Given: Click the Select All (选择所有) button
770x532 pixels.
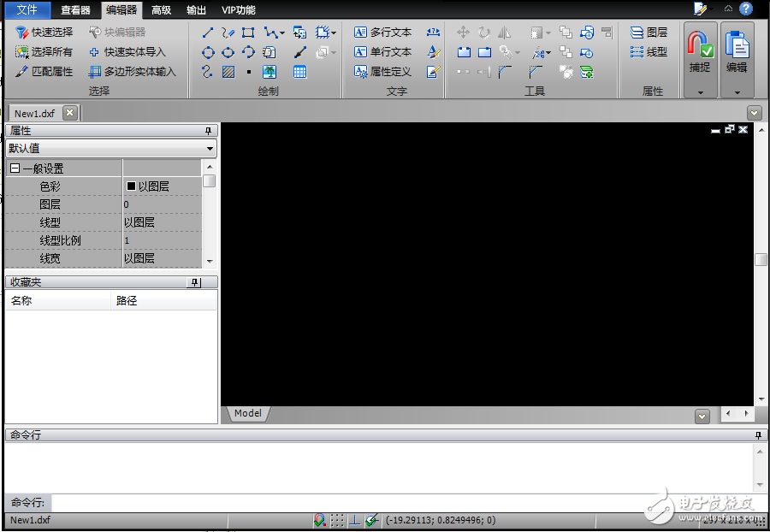Looking at the screenshot, I should pyautogui.click(x=44, y=52).
